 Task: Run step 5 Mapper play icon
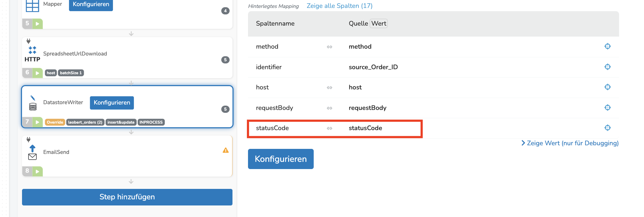point(38,24)
